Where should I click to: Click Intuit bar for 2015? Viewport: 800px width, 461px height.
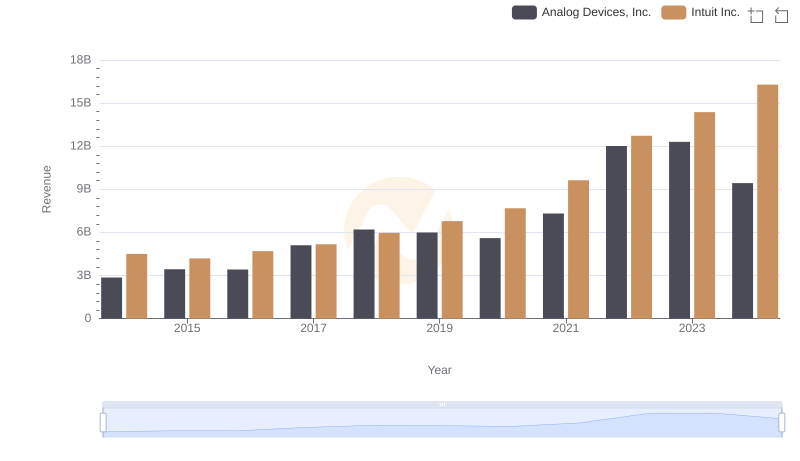click(x=199, y=288)
